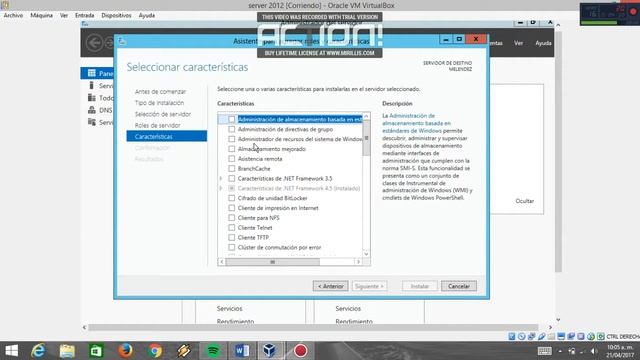Go to Antes de comenzar step

160,91
